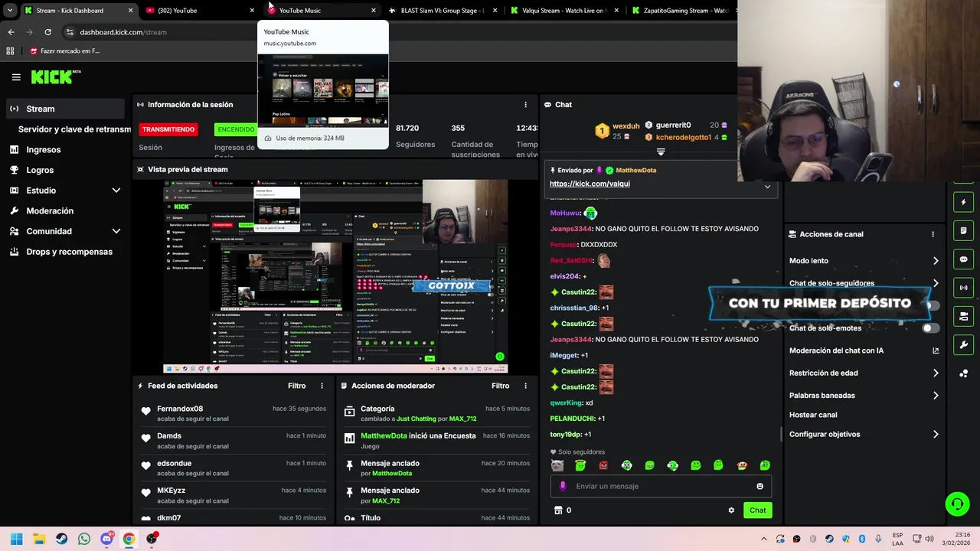Screen dimensions: 980x551
Task: Open Restricción de edad options arrow
Action: click(936, 373)
